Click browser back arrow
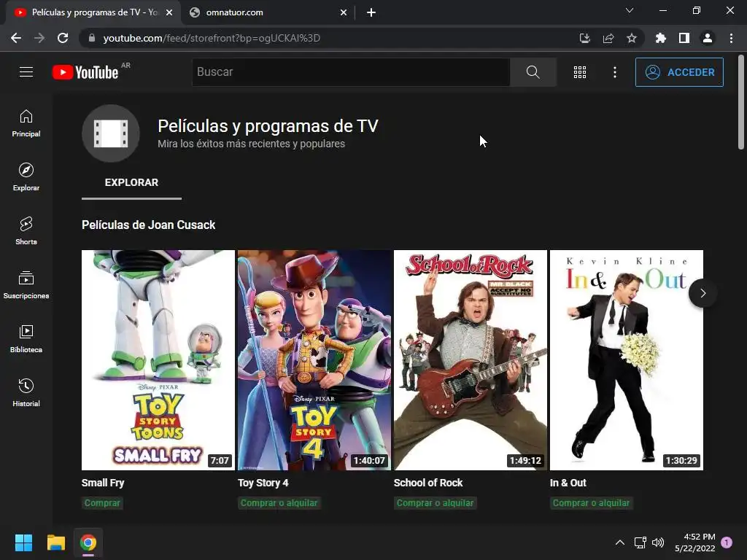The image size is (747, 560). coord(16,38)
